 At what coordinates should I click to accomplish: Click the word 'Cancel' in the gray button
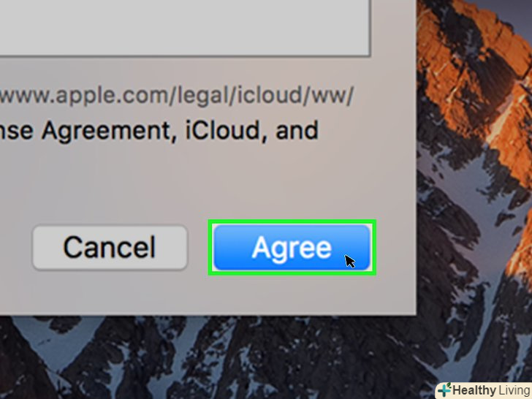(110, 247)
